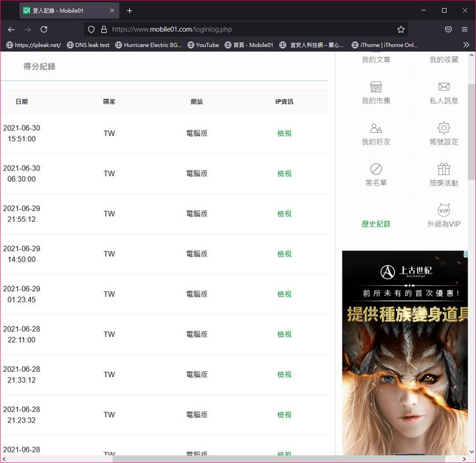This screenshot has height=463, width=476.
Task: Click 上古世紀 game advertisement banner
Action: point(405,353)
